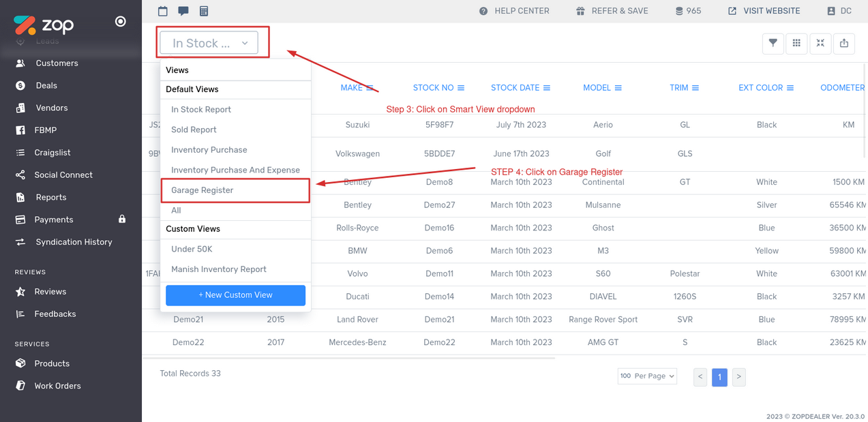Image resolution: width=868 pixels, height=422 pixels.
Task: Toggle the collapse fullscreen icon
Action: [x=820, y=43]
